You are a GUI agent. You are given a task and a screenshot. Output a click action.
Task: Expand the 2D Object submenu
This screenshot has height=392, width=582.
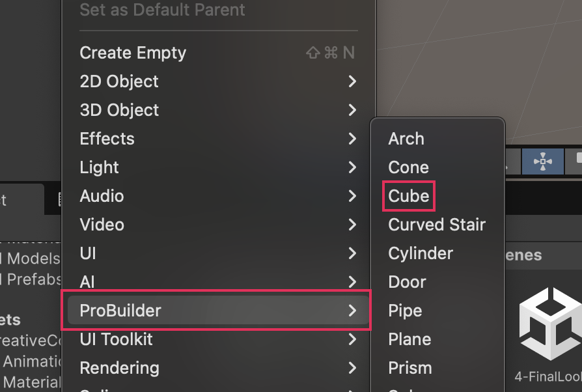click(x=119, y=81)
